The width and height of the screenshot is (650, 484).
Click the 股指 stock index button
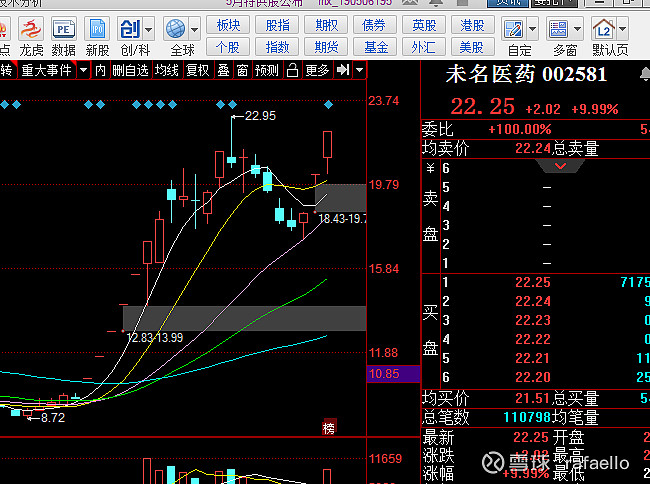(x=277, y=25)
